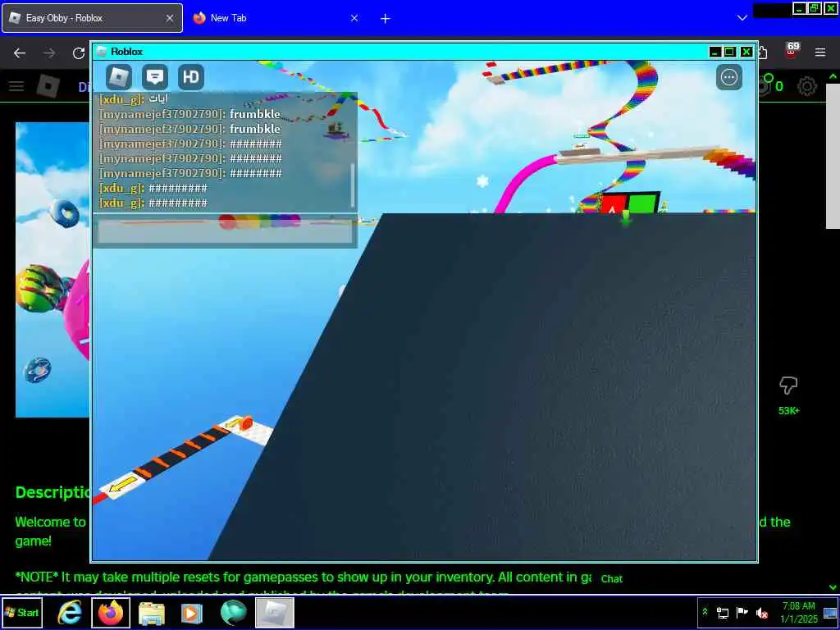The height and width of the screenshot is (630, 840).
Task: Open Roblox website settings gear
Action: tap(807, 86)
